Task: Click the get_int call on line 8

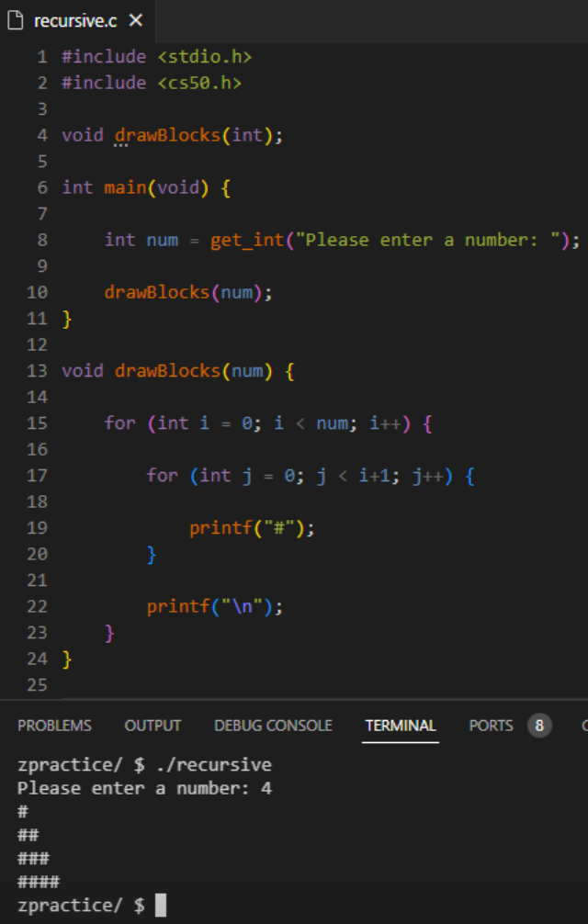Action: point(395,241)
